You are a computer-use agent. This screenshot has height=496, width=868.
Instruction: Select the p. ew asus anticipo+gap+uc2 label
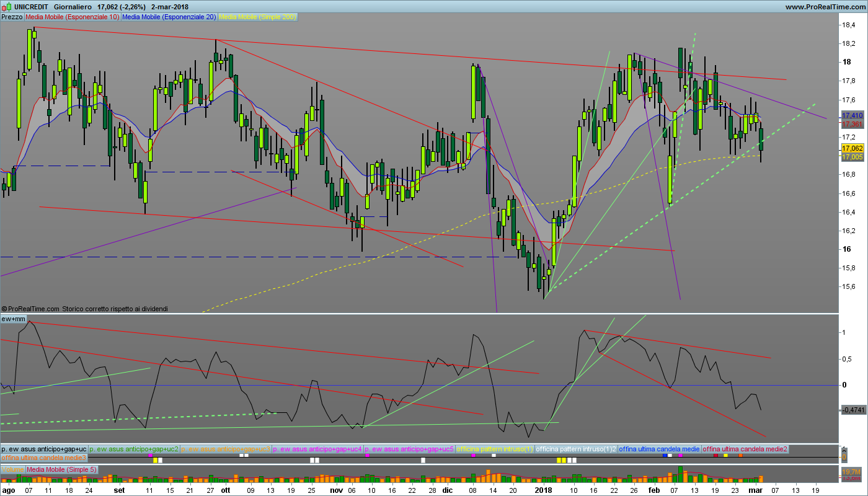click(134, 448)
